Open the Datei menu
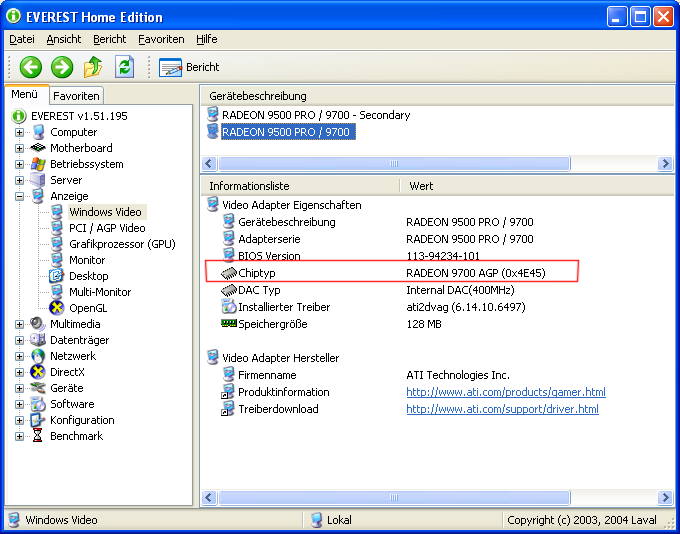The image size is (680, 534). 22,39
